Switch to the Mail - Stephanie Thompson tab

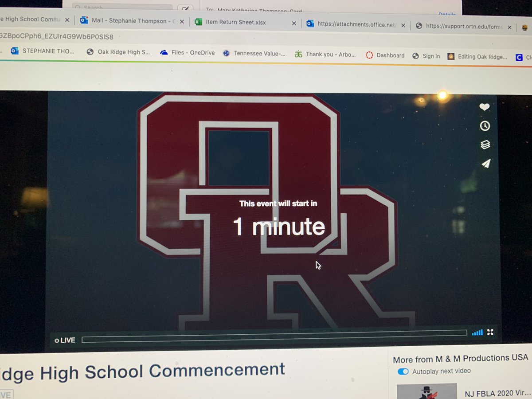tap(133, 21)
